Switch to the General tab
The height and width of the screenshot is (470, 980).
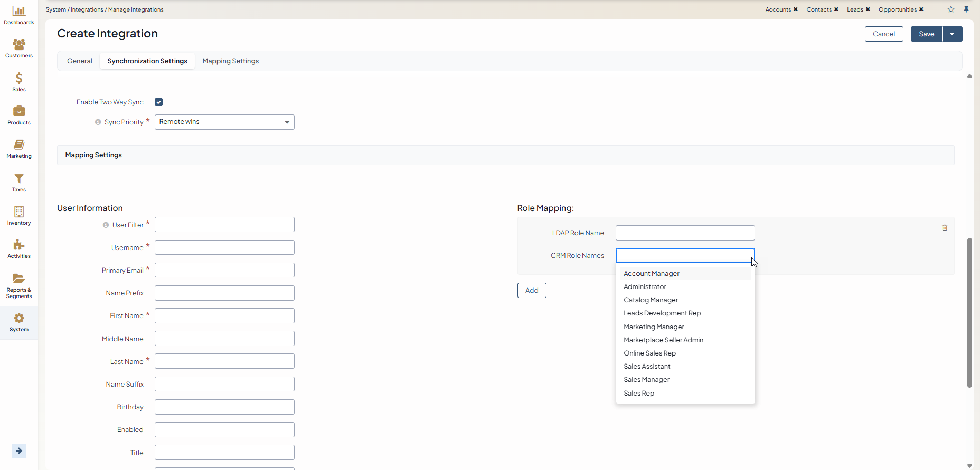click(80, 61)
